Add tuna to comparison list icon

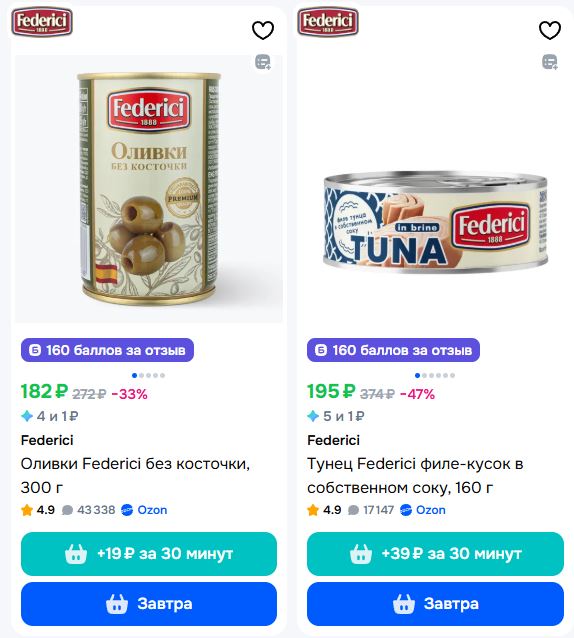[550, 62]
